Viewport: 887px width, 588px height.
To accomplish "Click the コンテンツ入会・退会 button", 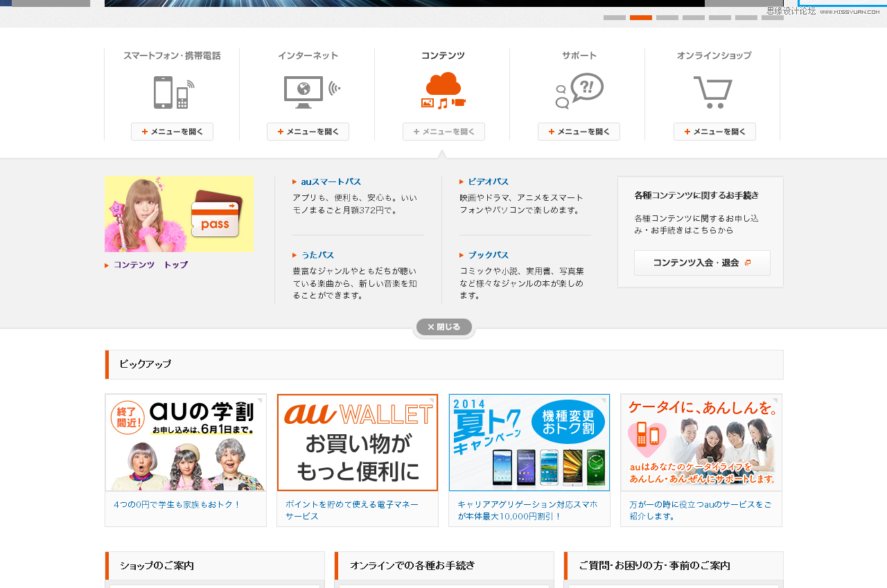I will coord(702,262).
